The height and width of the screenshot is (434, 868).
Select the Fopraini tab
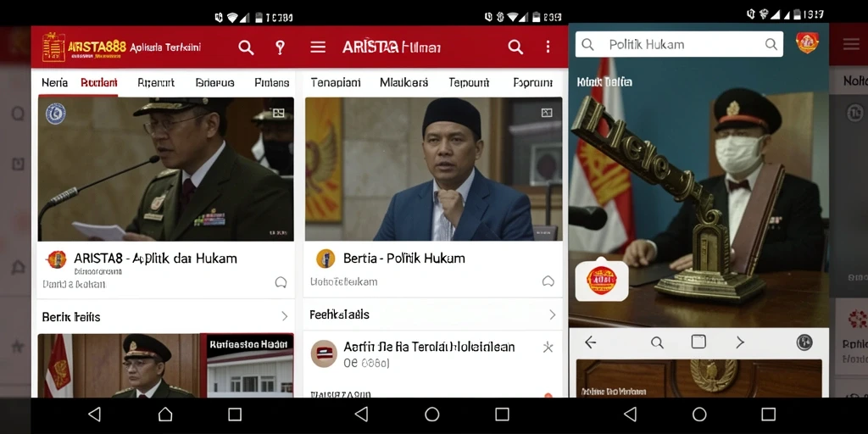click(532, 82)
